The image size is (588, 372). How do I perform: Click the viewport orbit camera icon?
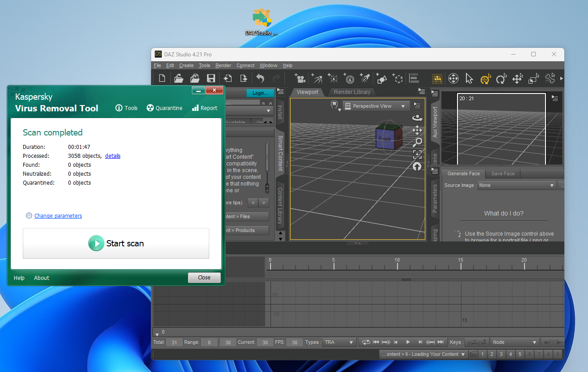tap(417, 118)
